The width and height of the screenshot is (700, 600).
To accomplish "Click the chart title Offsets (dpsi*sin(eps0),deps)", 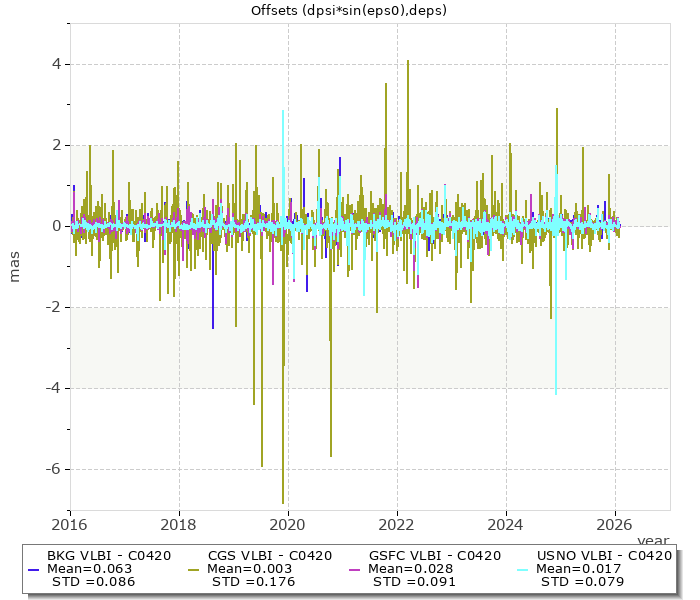I will coord(349,11).
